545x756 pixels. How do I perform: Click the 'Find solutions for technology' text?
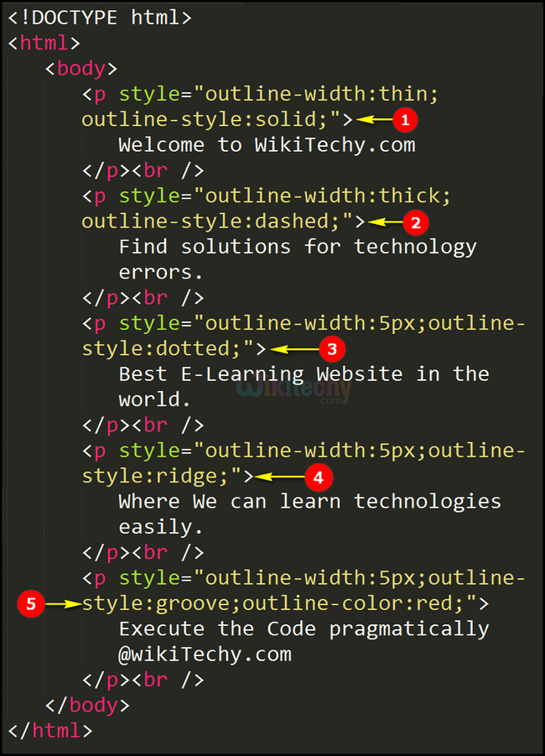[x=298, y=247]
